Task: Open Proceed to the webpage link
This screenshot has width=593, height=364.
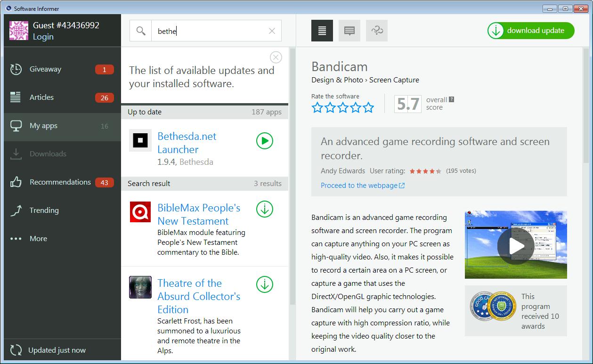Action: (x=359, y=186)
